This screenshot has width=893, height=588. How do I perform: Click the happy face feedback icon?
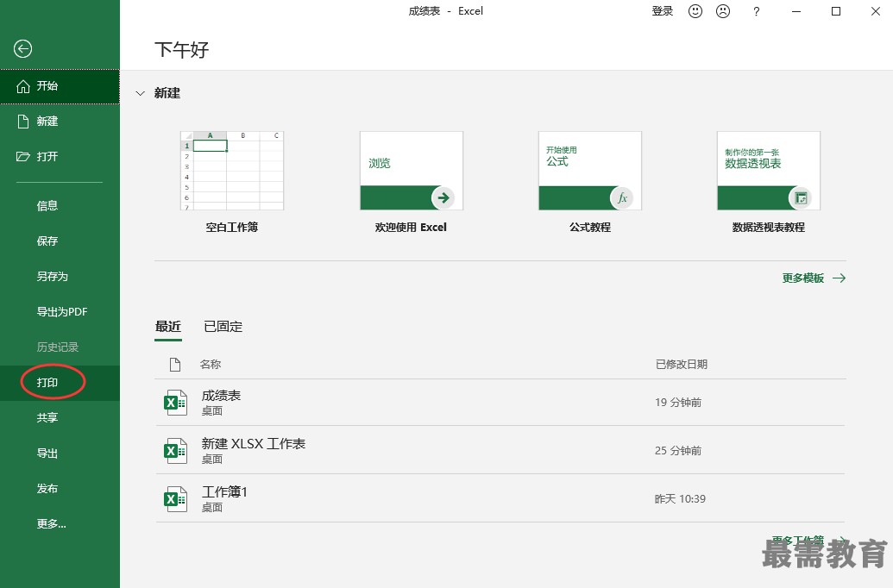click(x=695, y=11)
